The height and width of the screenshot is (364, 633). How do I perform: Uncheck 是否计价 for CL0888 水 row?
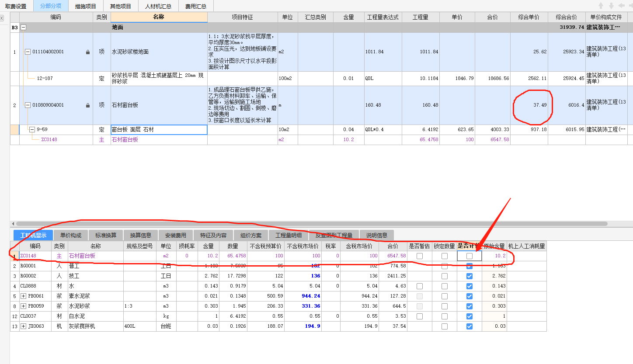click(470, 286)
